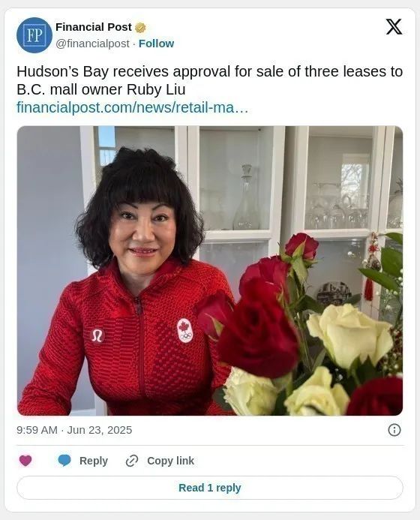Follow the Financial Post account
Viewport: 420px width, 520px height.
156,44
